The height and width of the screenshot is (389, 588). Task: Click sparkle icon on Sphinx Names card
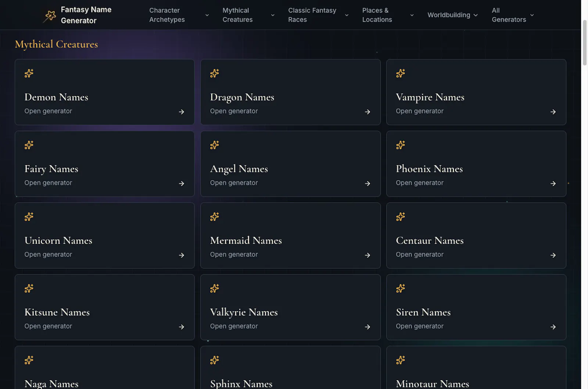pos(215,360)
